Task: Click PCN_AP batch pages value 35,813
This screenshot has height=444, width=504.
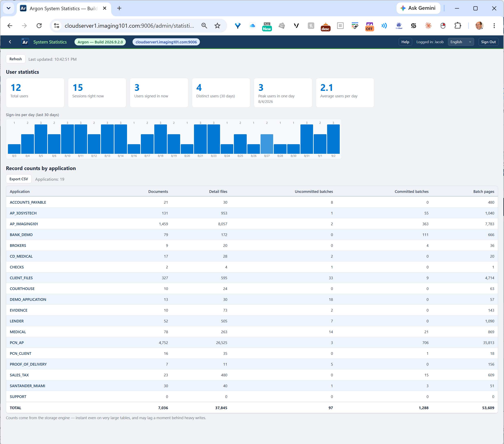Action: [489, 343]
